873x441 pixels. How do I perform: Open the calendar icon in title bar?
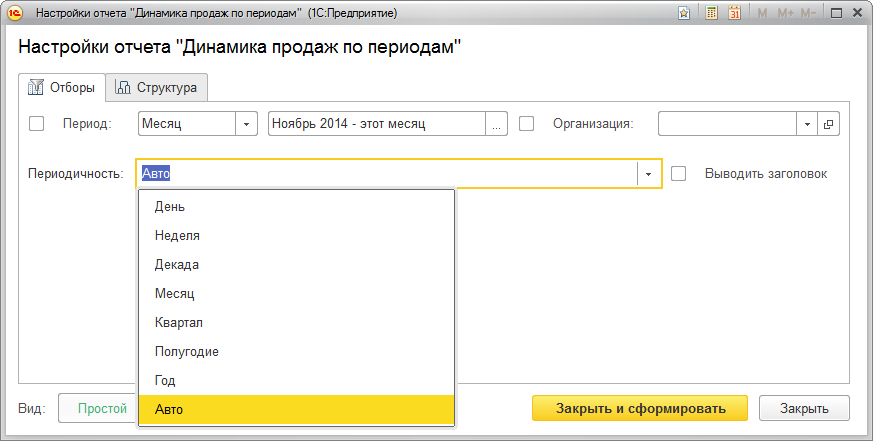(x=734, y=14)
